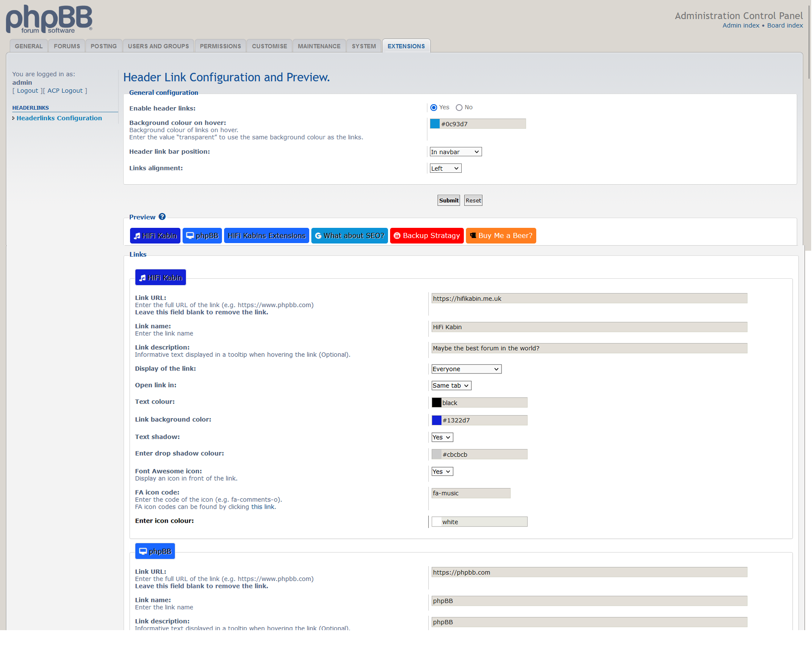The width and height of the screenshot is (812, 667).
Task: Click the HiFi Kabin badge above the Links section
Action: pos(161,277)
